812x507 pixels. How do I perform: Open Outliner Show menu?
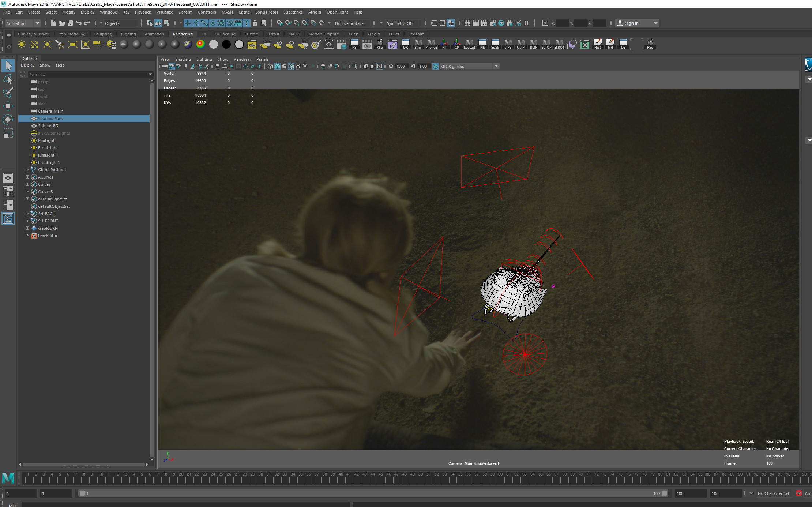pyautogui.click(x=45, y=65)
